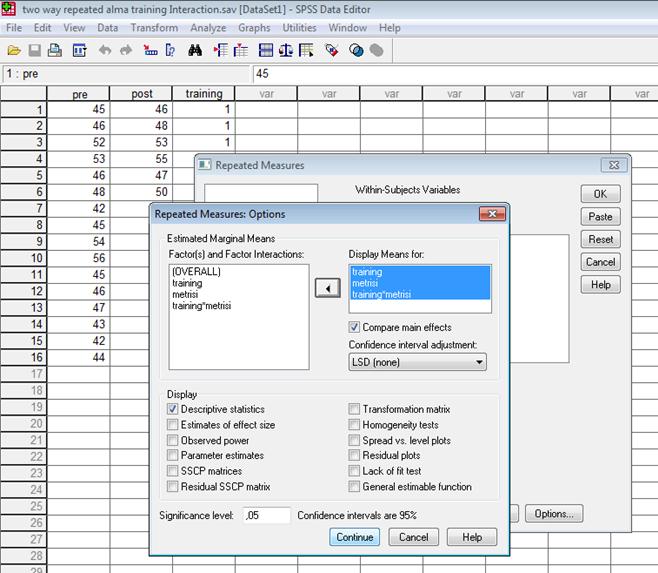
Task: Click the Weight Cases scale icon
Action: coord(286,51)
